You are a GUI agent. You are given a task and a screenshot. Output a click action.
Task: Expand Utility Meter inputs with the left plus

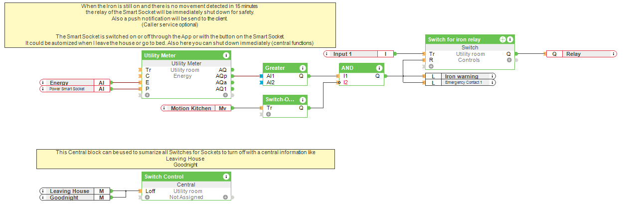pos(147,95)
